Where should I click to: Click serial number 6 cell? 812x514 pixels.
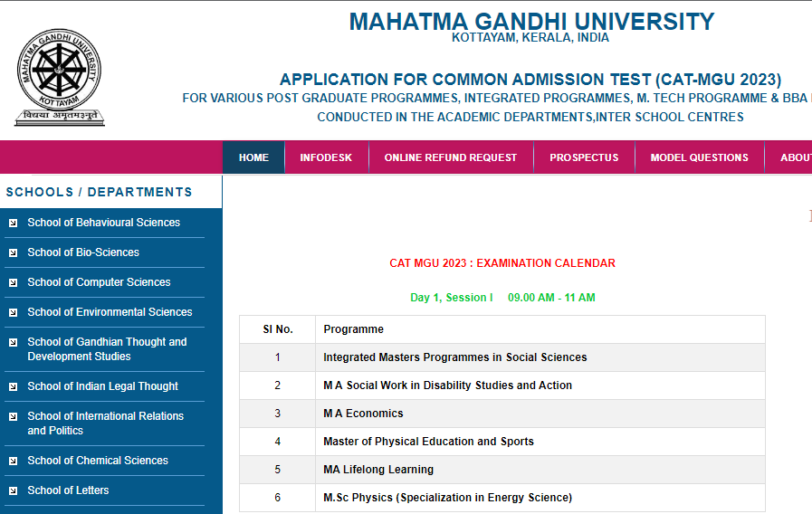pos(278,498)
